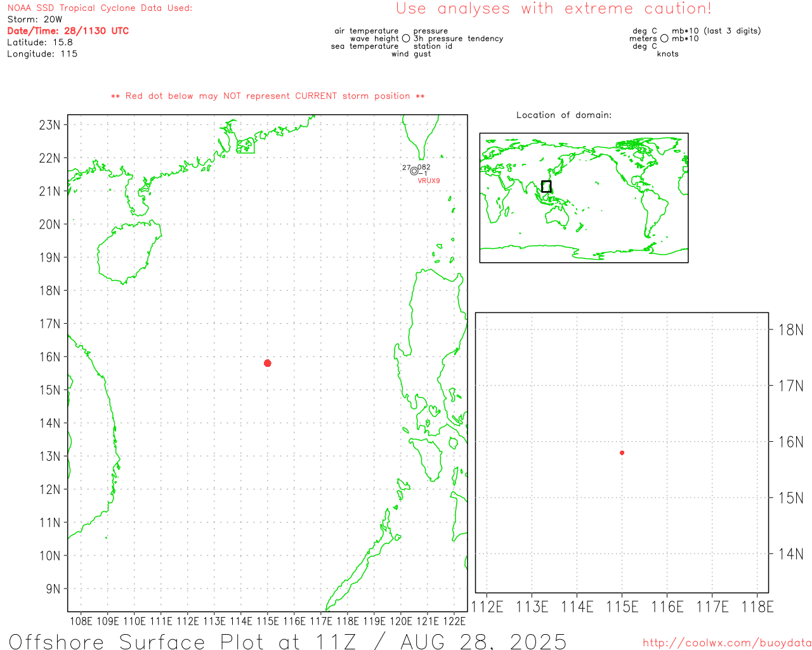Click the 115E longitude label on main map
Screen dimensions: 812x650
pos(267,621)
